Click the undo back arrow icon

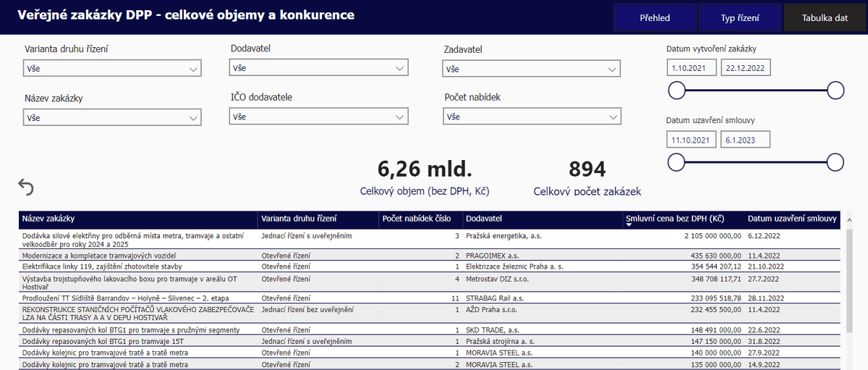click(25, 188)
